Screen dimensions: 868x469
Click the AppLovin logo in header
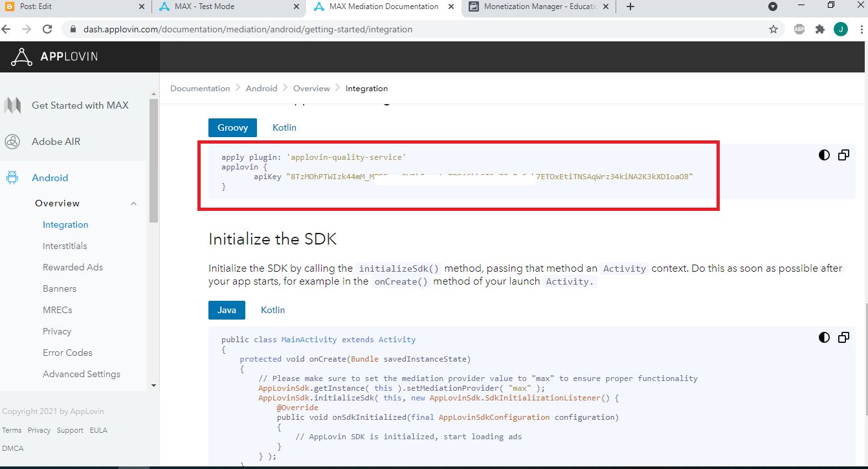[x=54, y=57]
